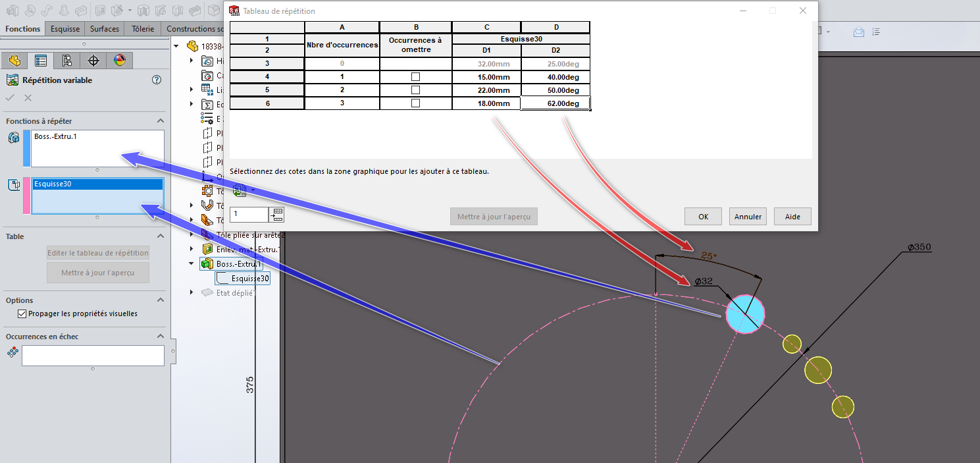Click Mettre à jour l'aperçu in Table panel
Screen dimensions: 980x463
click(98, 273)
